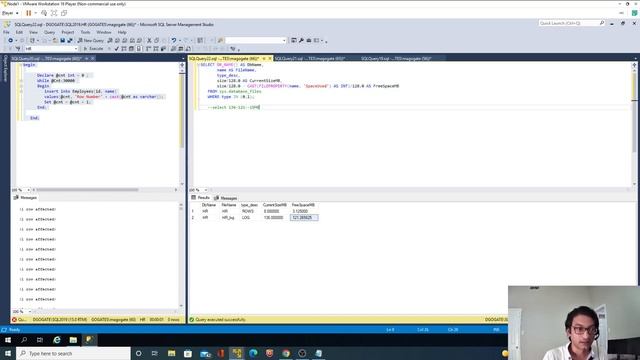Open File Explorer in guest taskbar

73,340
